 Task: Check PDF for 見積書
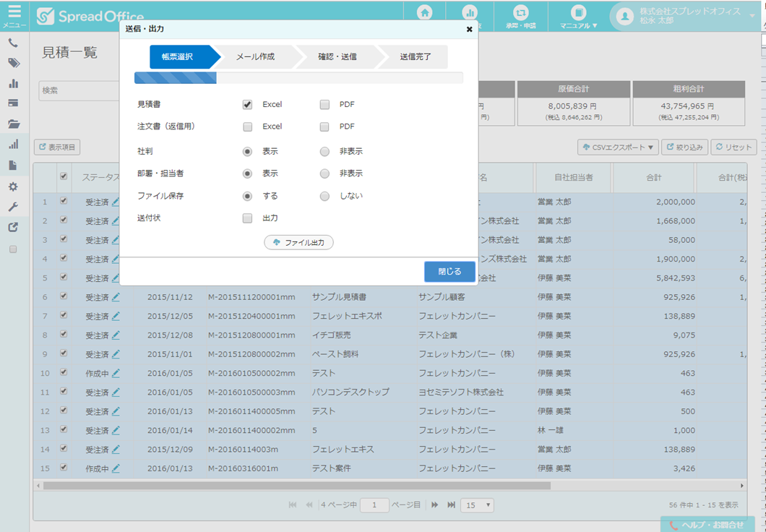click(x=324, y=105)
